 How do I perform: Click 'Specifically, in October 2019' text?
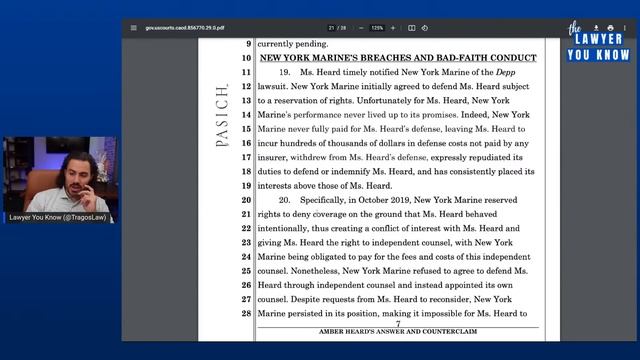click(x=356, y=200)
